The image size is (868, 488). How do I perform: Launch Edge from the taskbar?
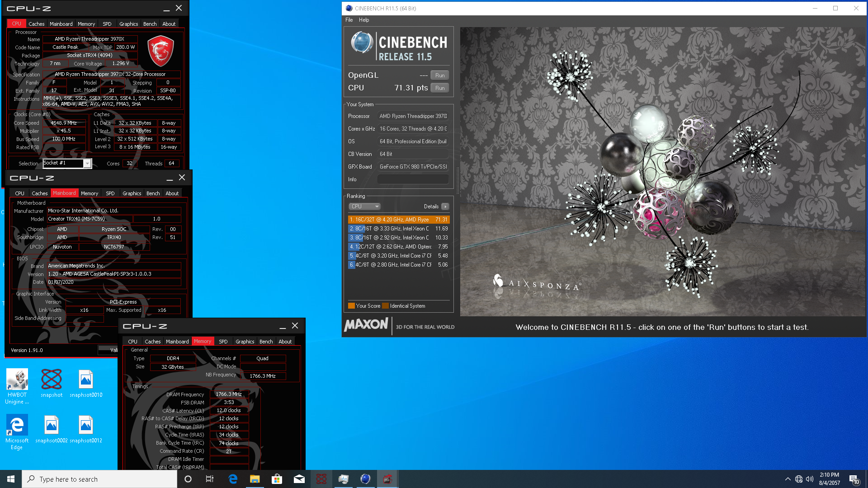coord(233,479)
